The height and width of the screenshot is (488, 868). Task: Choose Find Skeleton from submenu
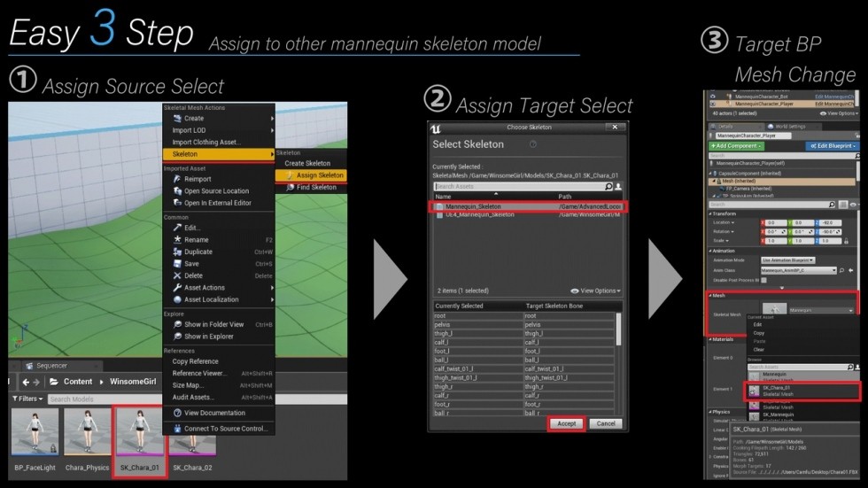[311, 187]
